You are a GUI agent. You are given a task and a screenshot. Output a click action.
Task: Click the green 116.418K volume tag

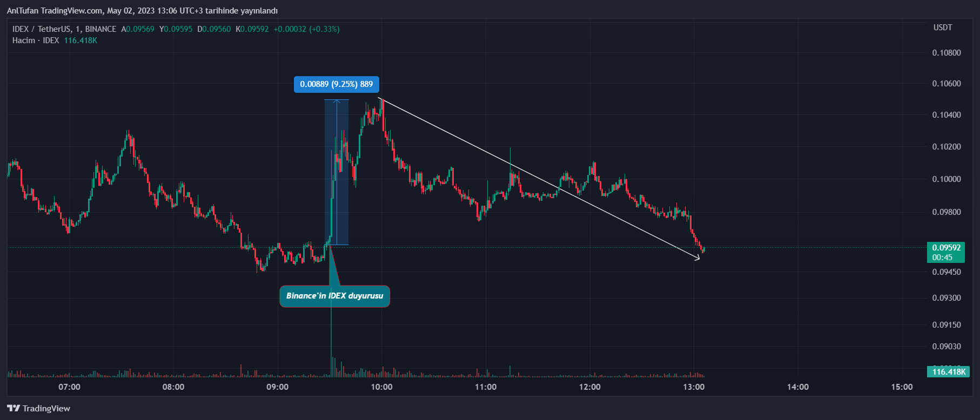point(948,371)
